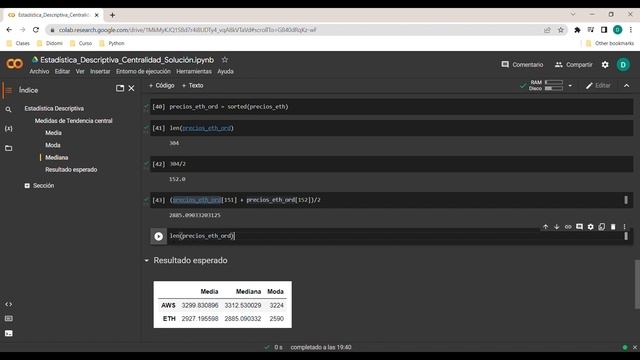Open a new browser tab

tap(112, 15)
